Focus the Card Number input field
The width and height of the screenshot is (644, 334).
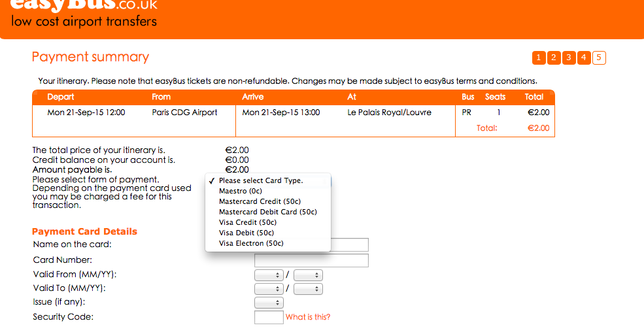tap(311, 260)
